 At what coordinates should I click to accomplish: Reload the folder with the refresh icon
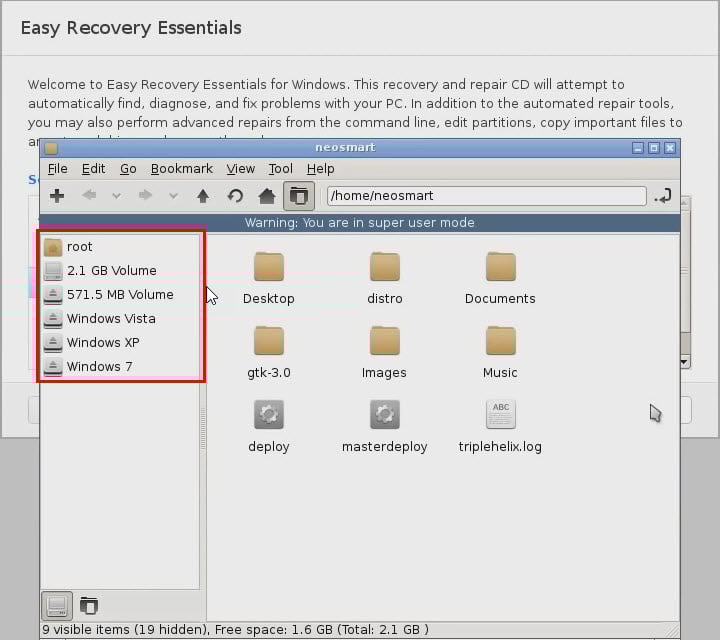point(235,196)
